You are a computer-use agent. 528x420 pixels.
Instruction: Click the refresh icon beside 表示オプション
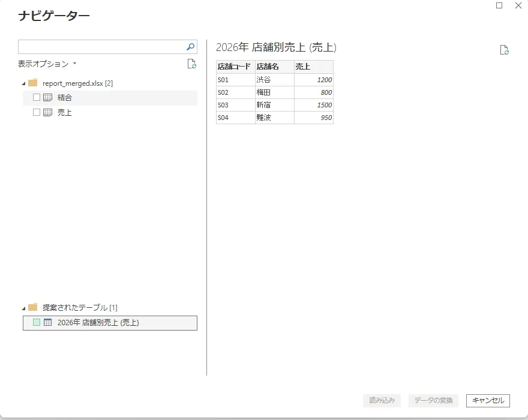(192, 64)
